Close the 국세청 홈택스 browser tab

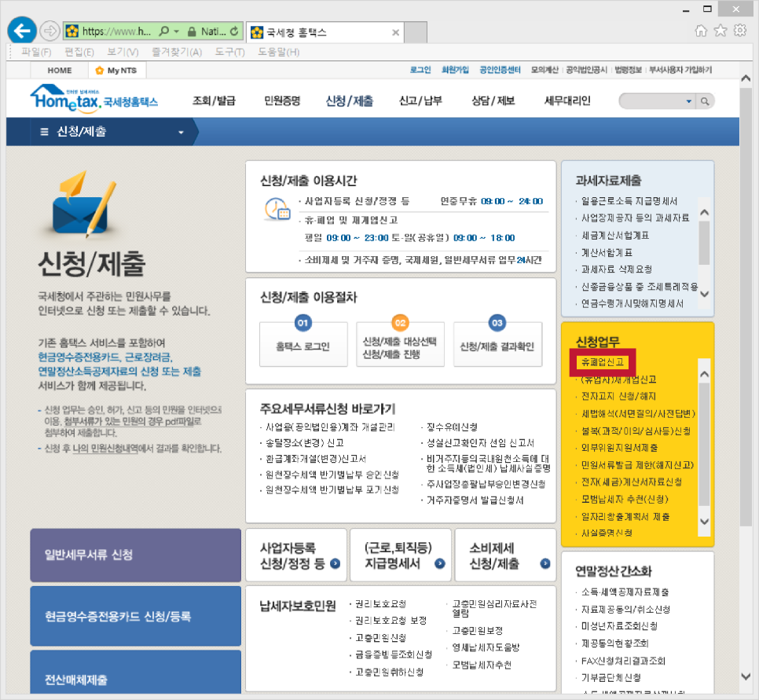[x=395, y=32]
